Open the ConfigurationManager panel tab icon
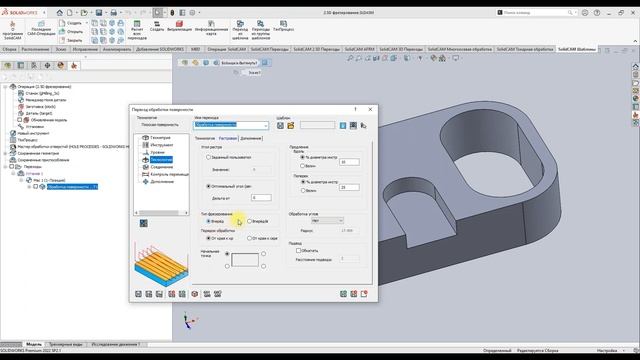This screenshot has height=360, width=640. coord(34,65)
